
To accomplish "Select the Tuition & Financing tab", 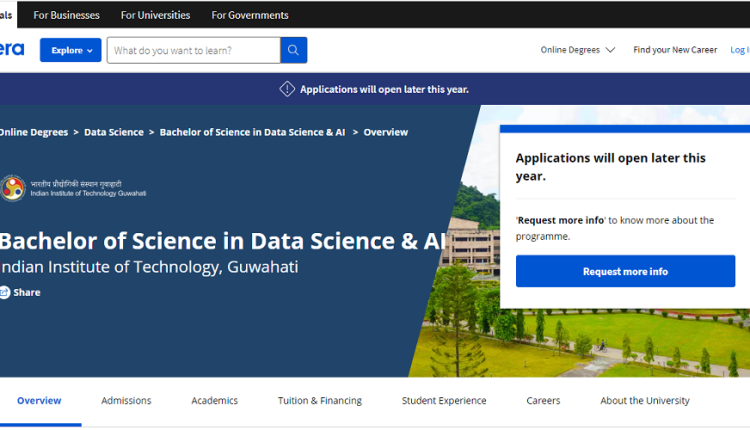I will (x=320, y=400).
